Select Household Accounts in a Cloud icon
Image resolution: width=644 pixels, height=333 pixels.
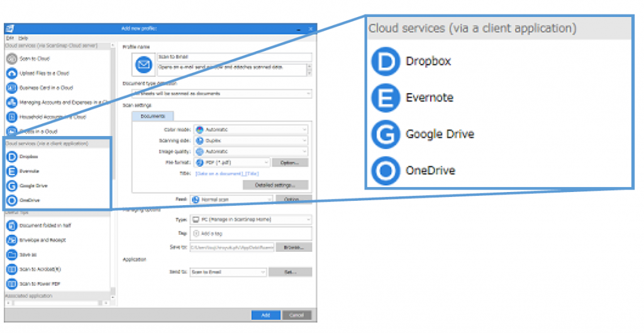point(11,116)
